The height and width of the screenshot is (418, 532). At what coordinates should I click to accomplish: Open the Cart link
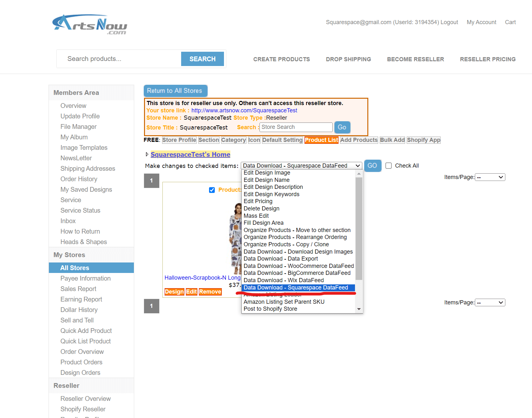(510, 22)
